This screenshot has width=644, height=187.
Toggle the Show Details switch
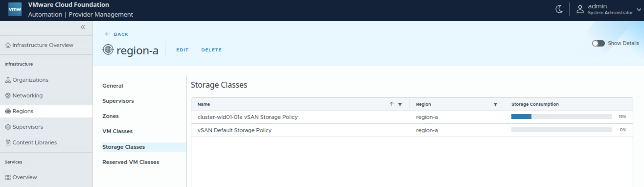click(598, 43)
